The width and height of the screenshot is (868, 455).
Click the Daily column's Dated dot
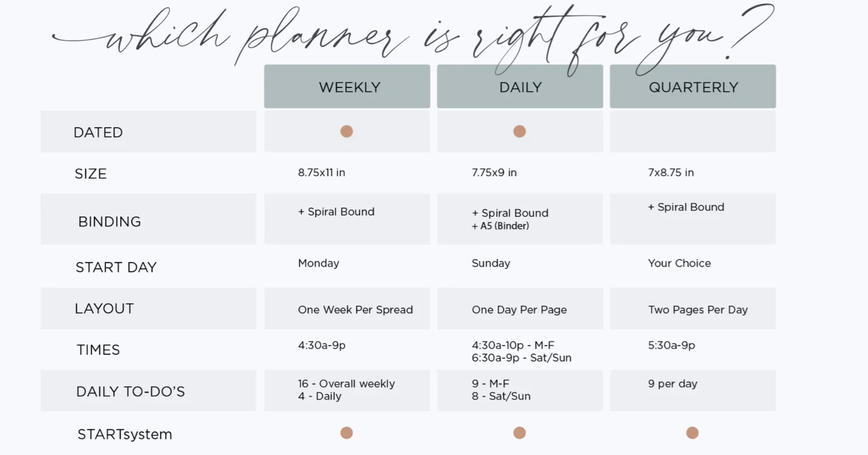[520, 131]
